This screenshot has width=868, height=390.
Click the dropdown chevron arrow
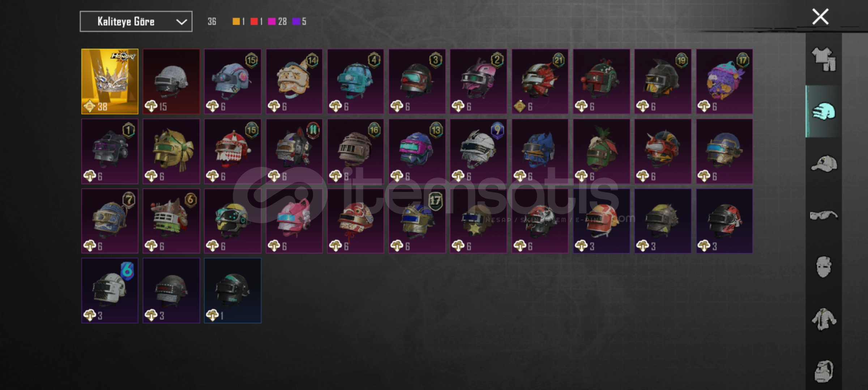point(181,22)
